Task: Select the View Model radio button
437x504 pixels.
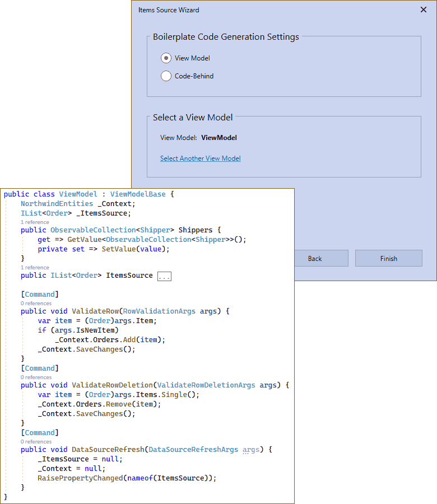Action: 166,58
